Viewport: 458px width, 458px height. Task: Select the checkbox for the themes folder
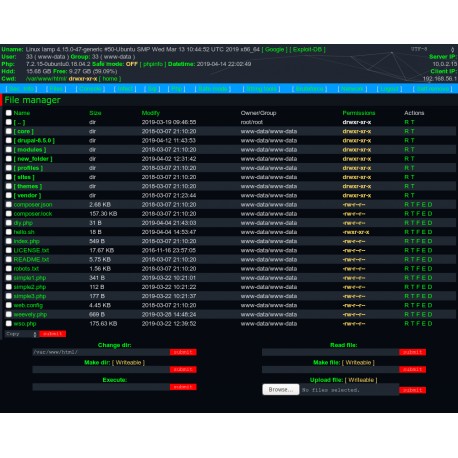(x=9, y=186)
